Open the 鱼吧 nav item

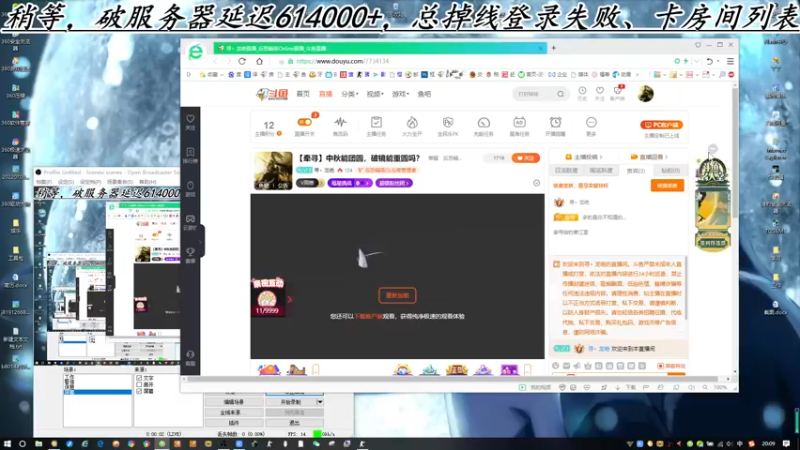424,94
